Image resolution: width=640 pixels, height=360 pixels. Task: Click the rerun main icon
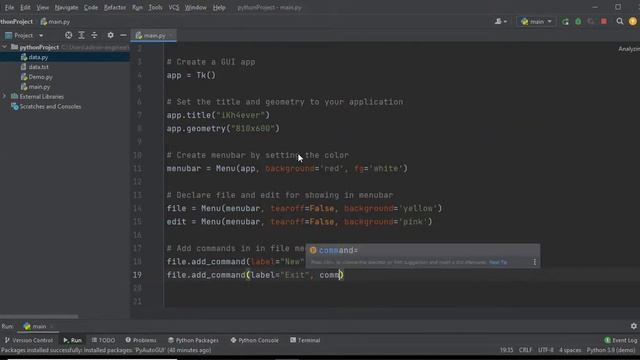[x=565, y=22]
